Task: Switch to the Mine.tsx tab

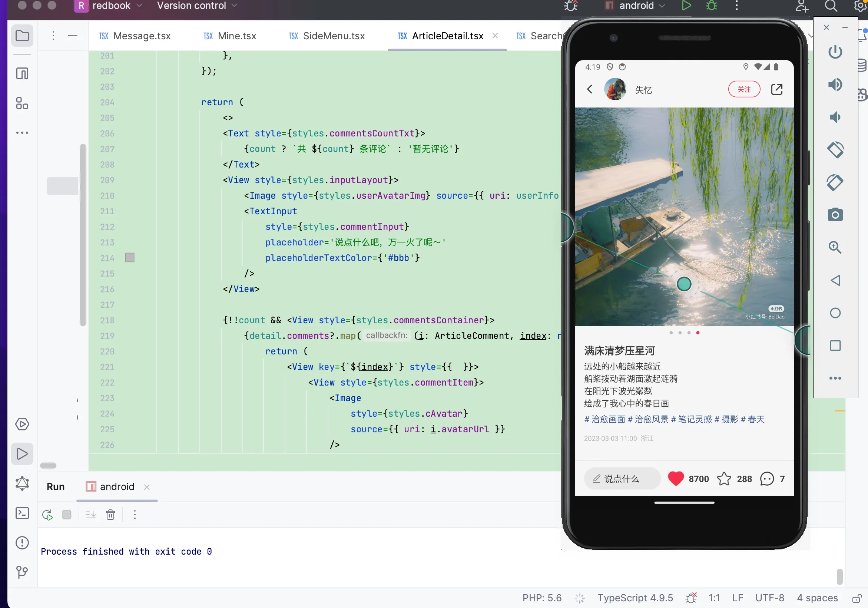Action: [x=230, y=36]
